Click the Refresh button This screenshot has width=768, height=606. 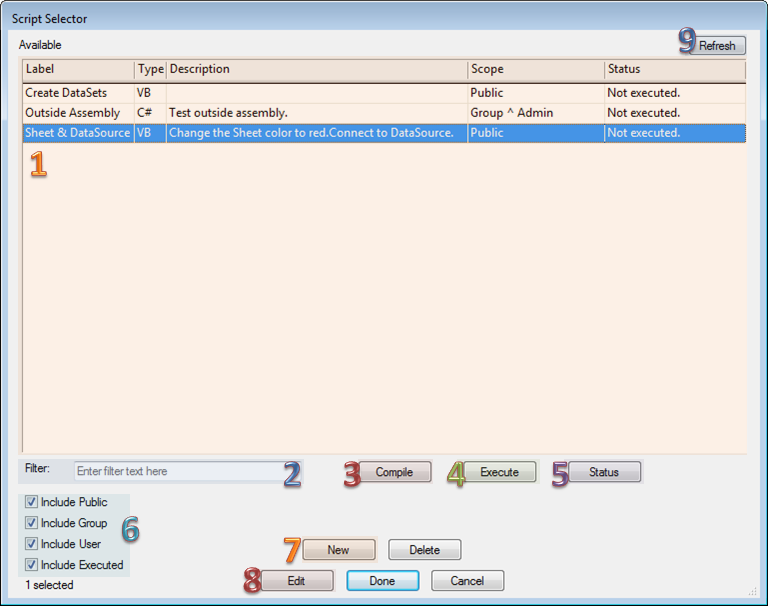[x=717, y=45]
